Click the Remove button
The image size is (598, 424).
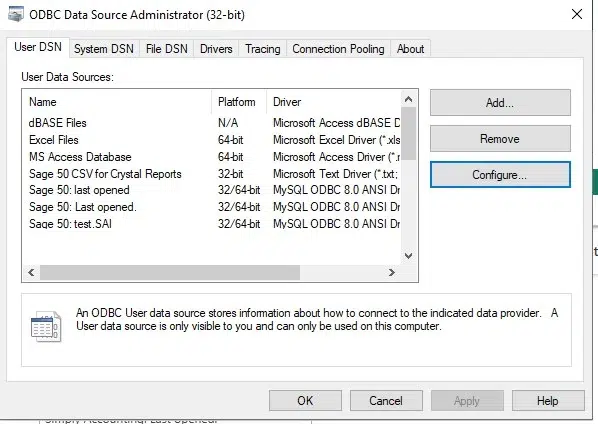(500, 139)
